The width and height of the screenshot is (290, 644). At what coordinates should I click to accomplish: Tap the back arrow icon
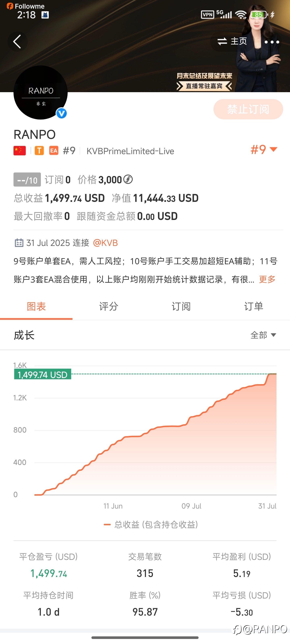coord(17,41)
